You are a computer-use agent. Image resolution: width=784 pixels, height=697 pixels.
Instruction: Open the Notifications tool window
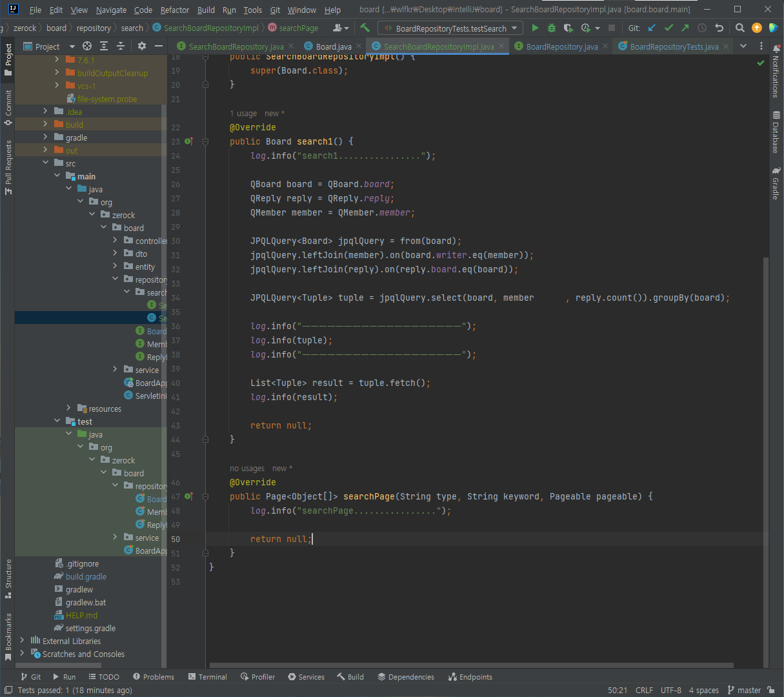(776, 71)
